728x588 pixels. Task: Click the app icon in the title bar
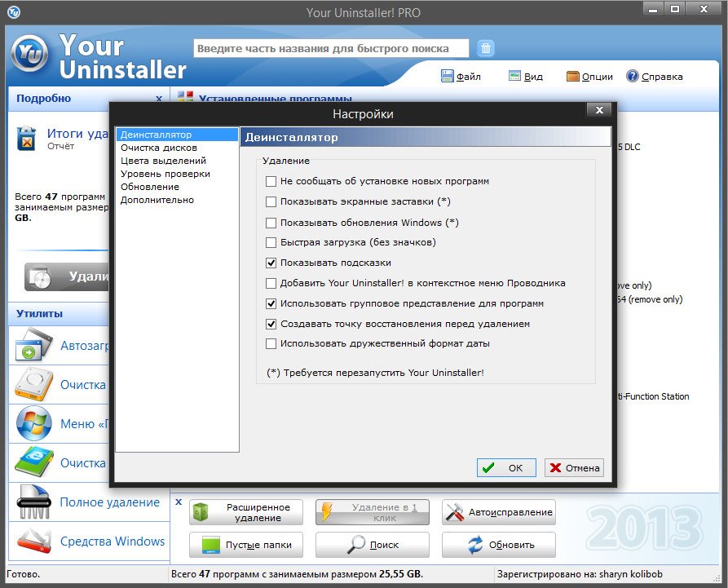[14, 12]
